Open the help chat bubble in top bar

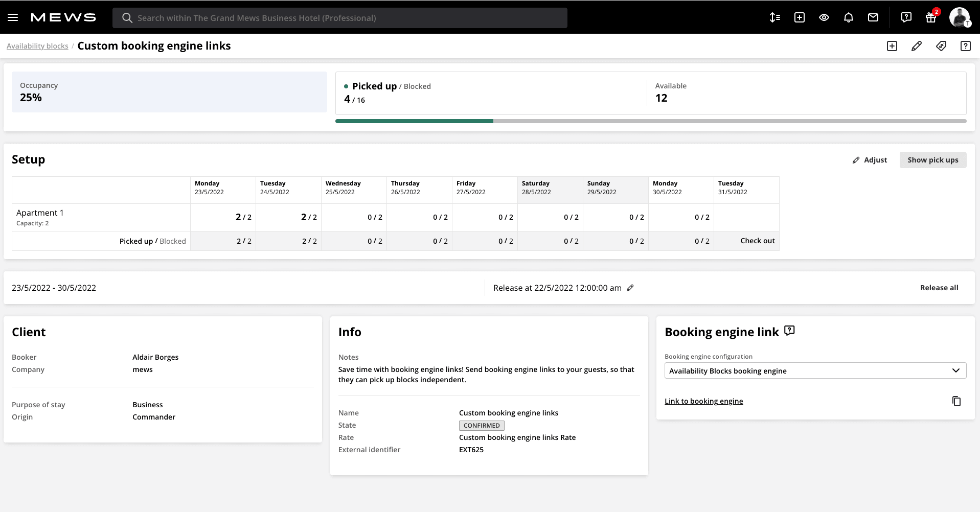906,17
